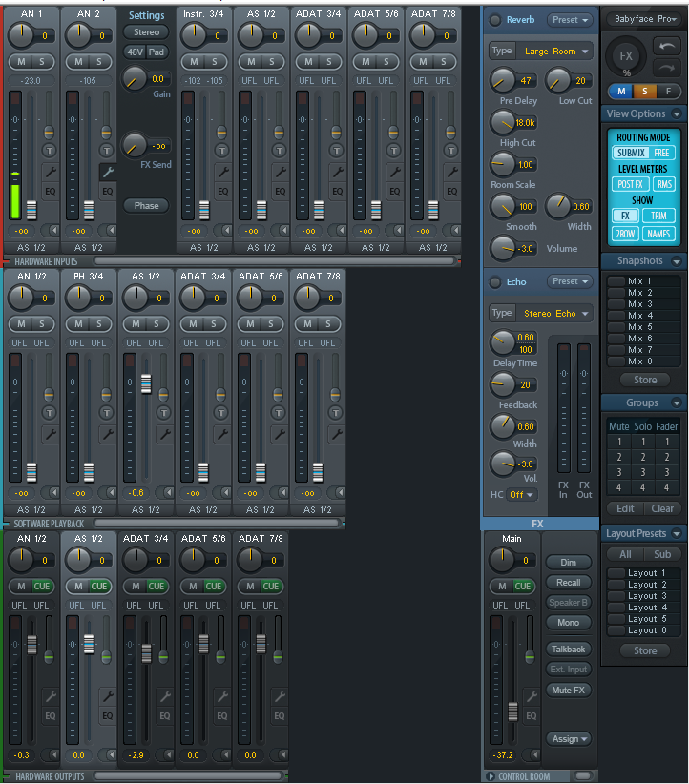
Task: Open EQ panel on AN 1 input channel
Action: click(x=50, y=192)
